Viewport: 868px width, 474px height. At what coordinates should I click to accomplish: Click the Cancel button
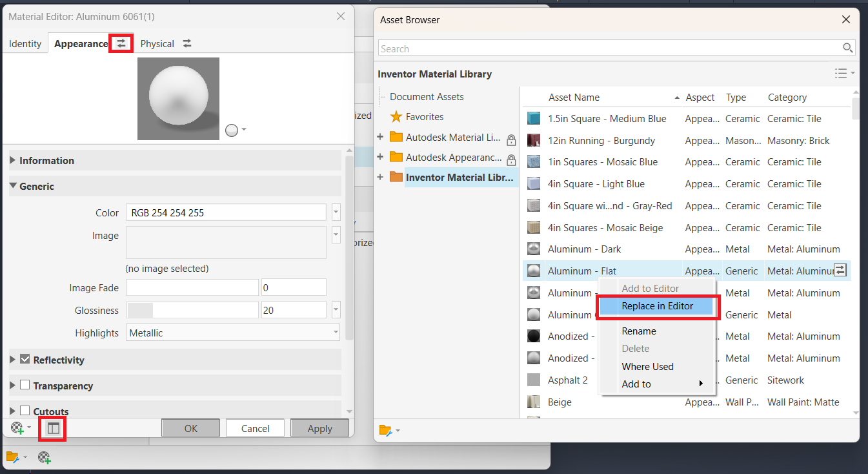coord(255,428)
